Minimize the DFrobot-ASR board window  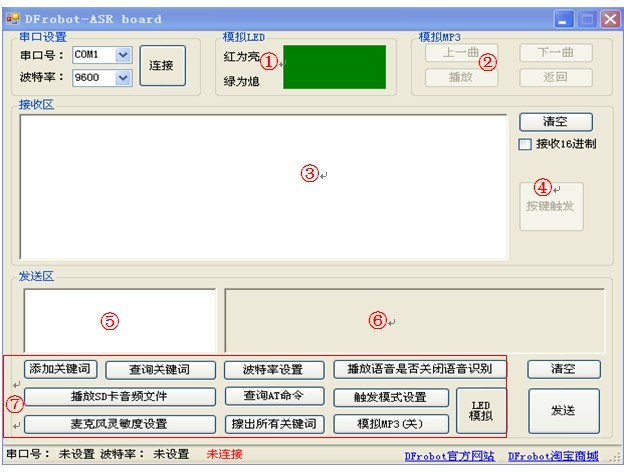(563, 19)
